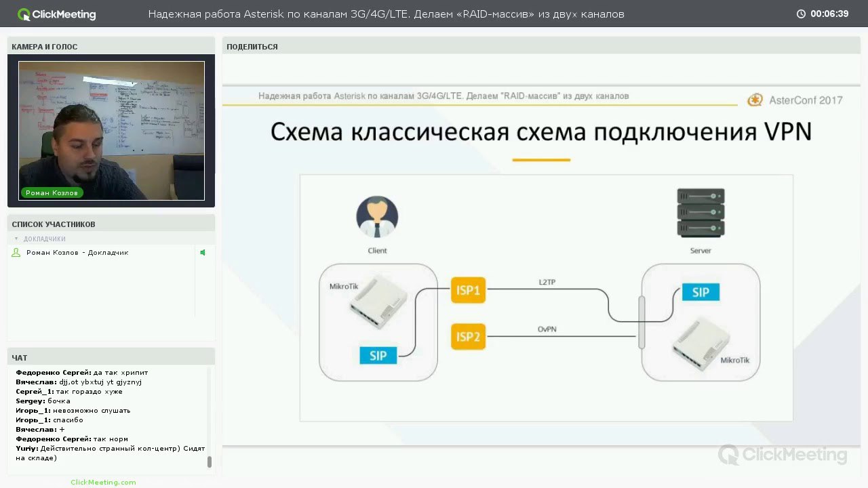Click the green speaker icon next to Роман Козлов
868x488 pixels.
202,253
